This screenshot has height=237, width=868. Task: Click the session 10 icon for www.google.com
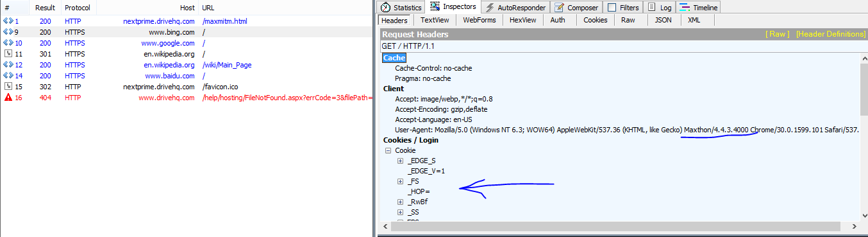coord(8,43)
